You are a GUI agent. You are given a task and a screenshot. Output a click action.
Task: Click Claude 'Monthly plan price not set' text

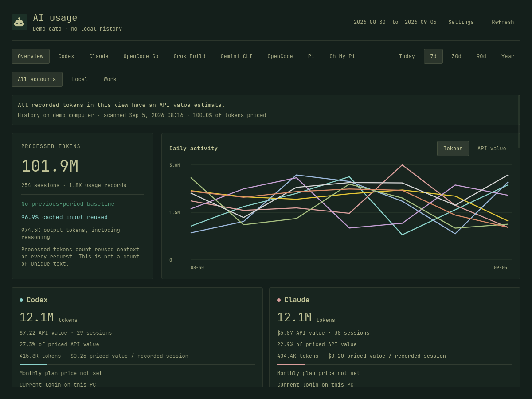coord(318,373)
